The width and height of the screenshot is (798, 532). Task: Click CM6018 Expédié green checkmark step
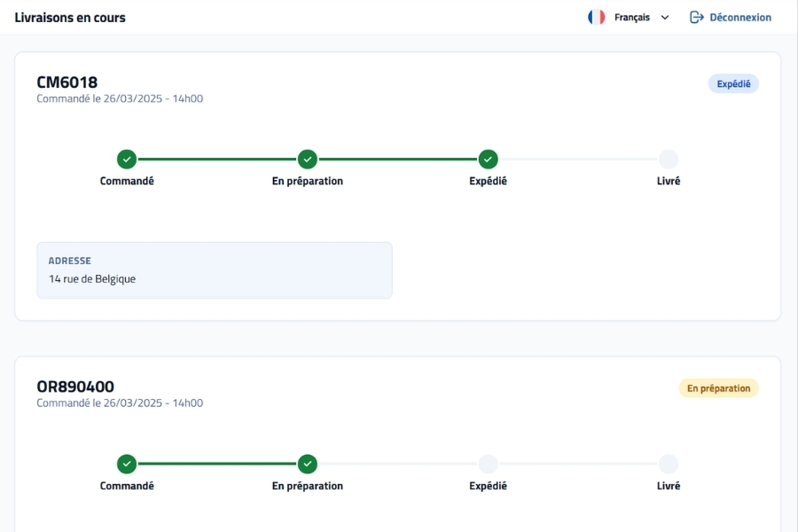(488, 160)
